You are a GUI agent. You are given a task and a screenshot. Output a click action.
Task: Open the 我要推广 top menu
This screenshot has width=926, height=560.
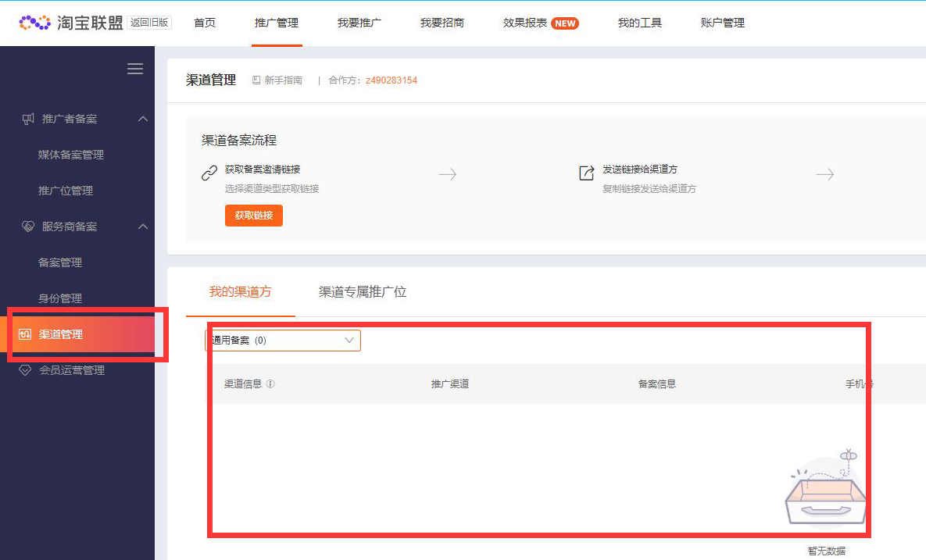[x=359, y=23]
